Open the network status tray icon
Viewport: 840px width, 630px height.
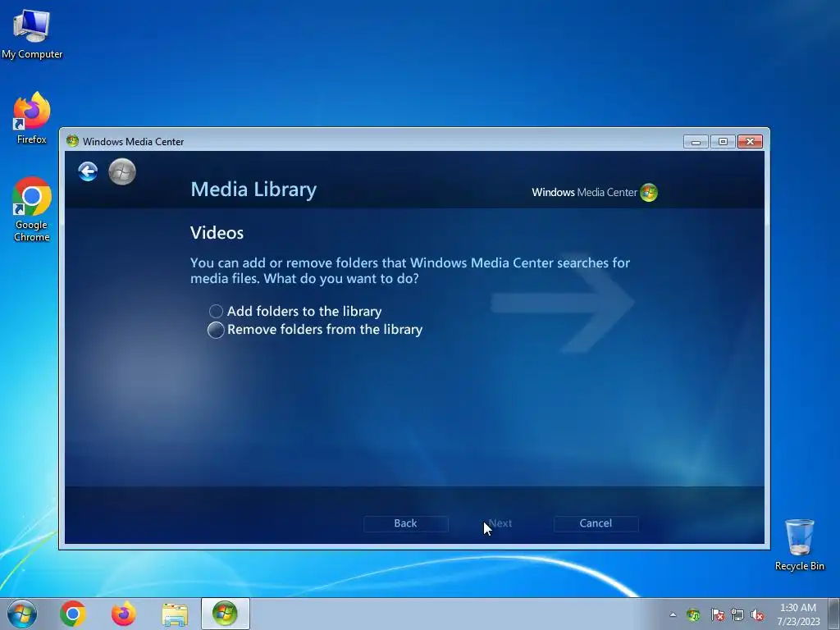pyautogui.click(x=737, y=614)
